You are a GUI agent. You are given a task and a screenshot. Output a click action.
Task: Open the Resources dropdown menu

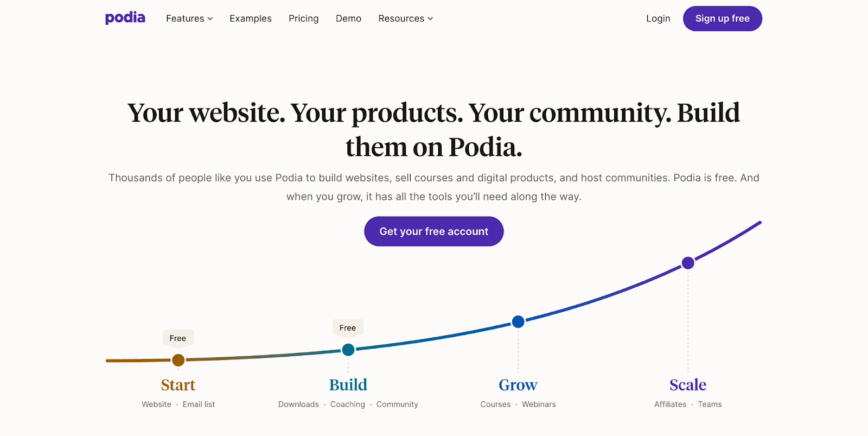405,18
